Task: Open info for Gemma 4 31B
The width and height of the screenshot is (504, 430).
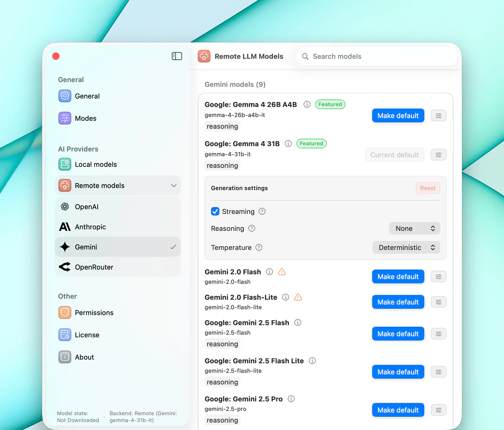Action: (288, 144)
